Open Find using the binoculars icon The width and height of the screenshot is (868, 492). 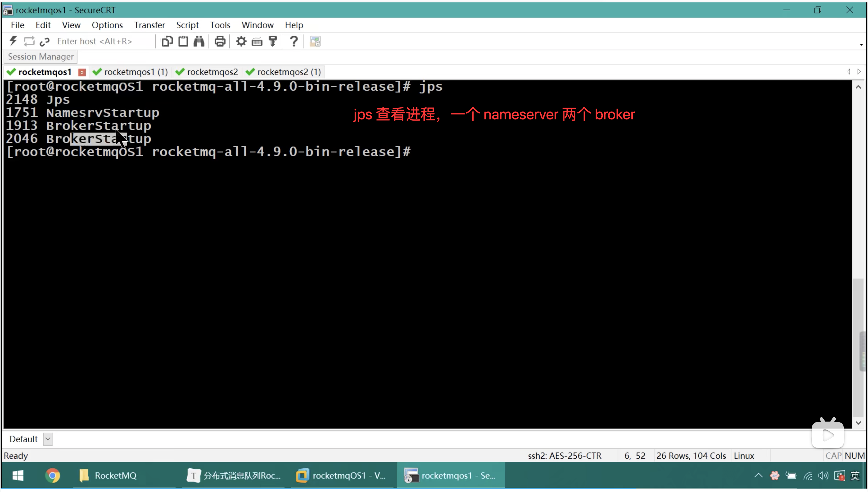199,41
